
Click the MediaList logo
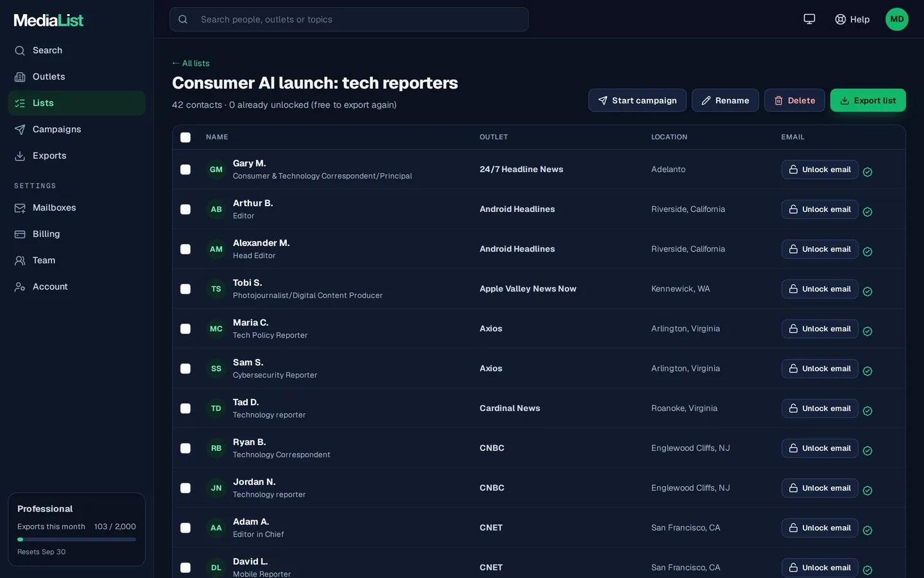click(49, 21)
